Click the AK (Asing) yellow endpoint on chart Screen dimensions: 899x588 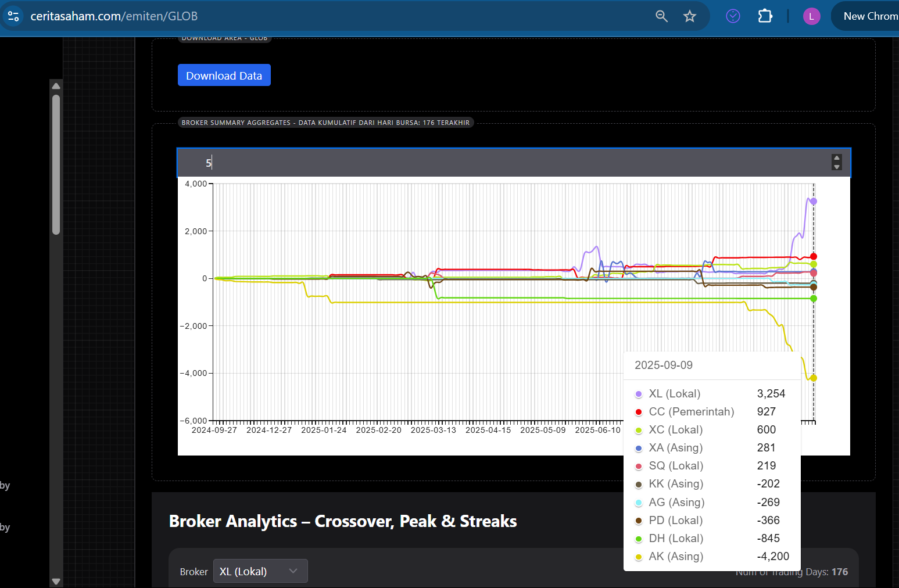pyautogui.click(x=814, y=378)
